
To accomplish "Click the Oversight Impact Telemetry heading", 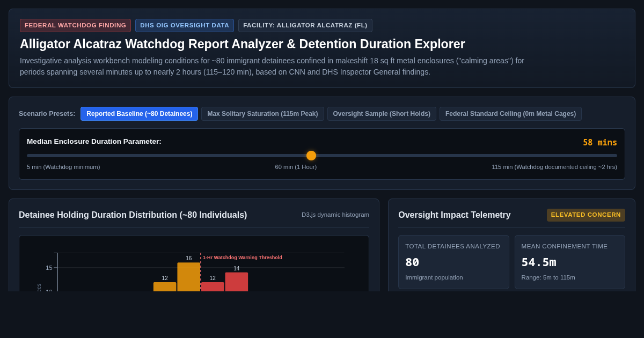I will (x=455, y=215).
